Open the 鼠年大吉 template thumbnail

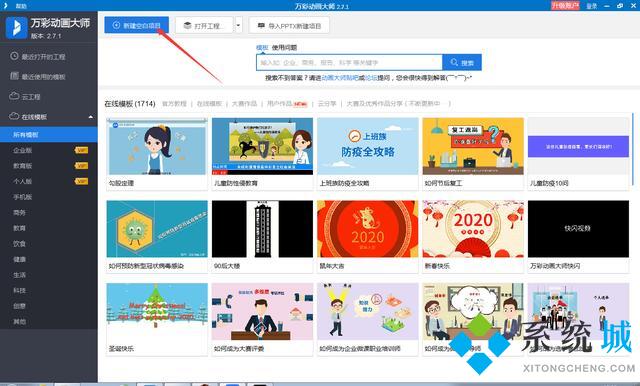tap(368, 229)
